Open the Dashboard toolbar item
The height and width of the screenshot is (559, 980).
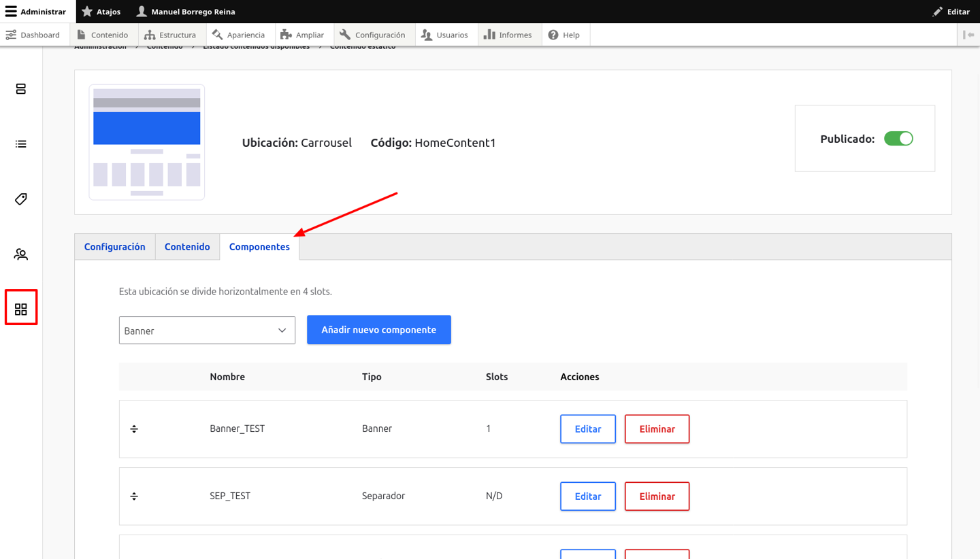point(33,35)
